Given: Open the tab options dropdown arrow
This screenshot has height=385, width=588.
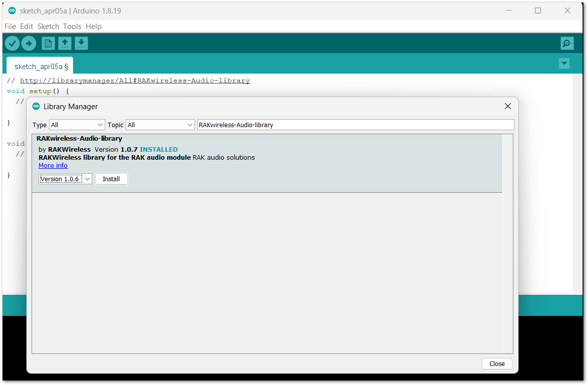Looking at the screenshot, I should click(564, 64).
